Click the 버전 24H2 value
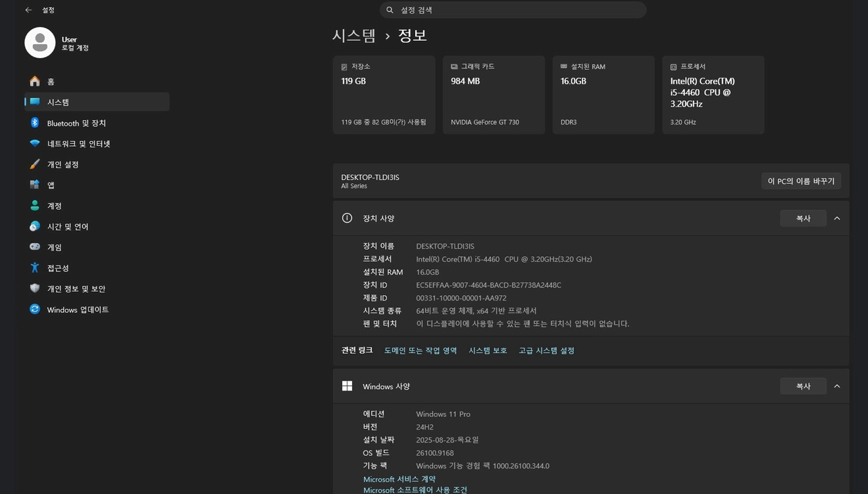868x494 pixels. pos(424,427)
